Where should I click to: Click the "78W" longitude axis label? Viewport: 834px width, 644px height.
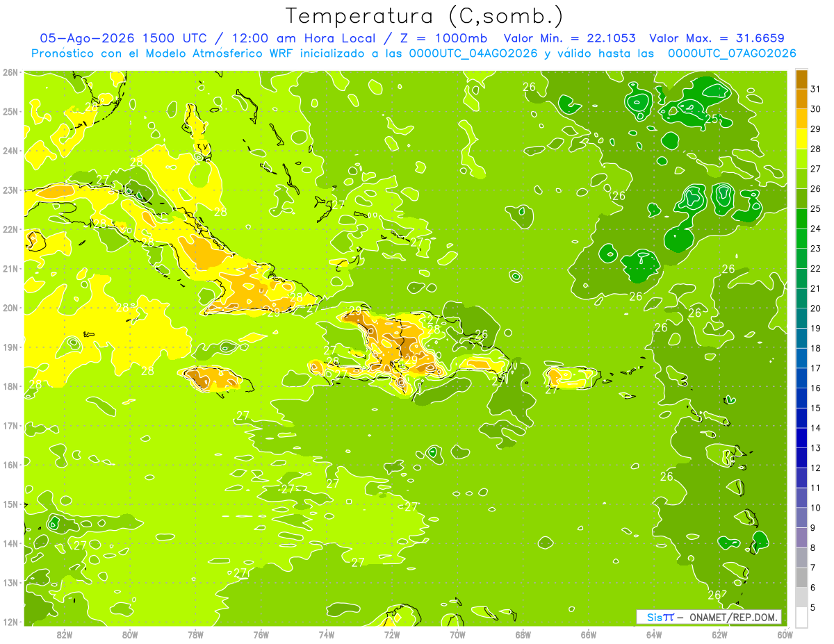195,634
